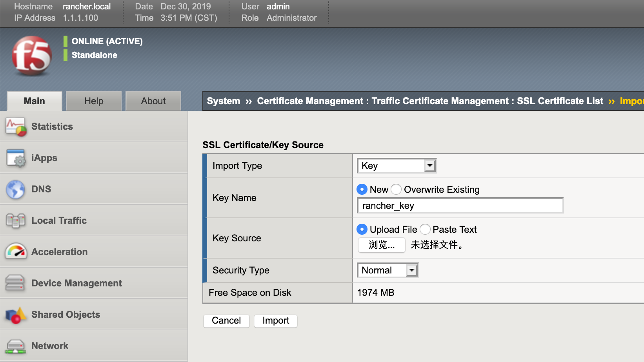
Task: Open the Security Type dropdown
Action: pyautogui.click(x=388, y=270)
